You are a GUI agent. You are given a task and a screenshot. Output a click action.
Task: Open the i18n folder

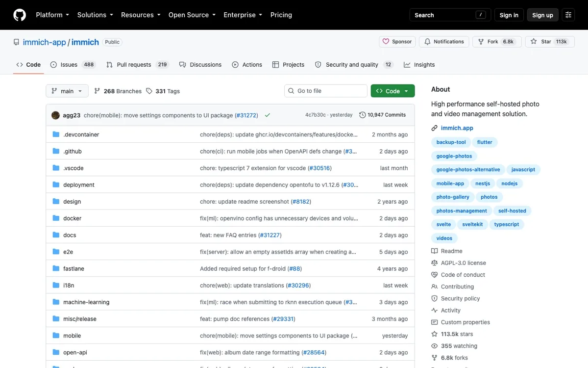point(69,285)
